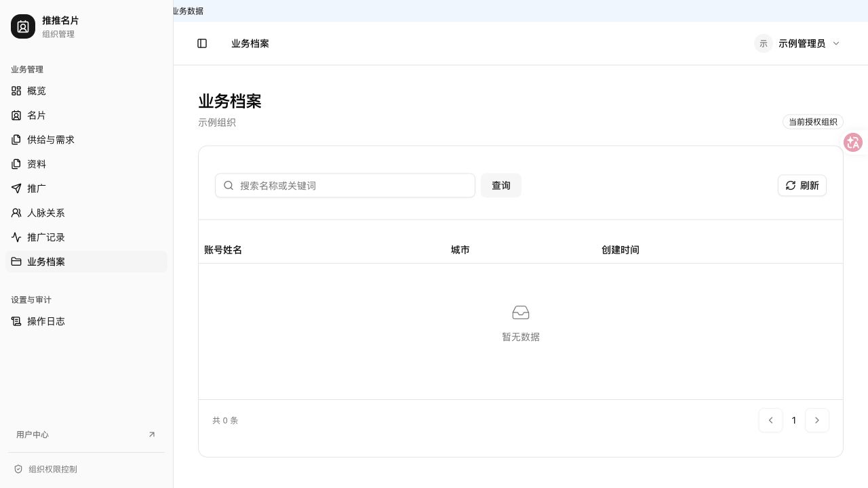The height and width of the screenshot is (488, 868).
Task: Click the 城市 column header
Action: click(x=460, y=250)
